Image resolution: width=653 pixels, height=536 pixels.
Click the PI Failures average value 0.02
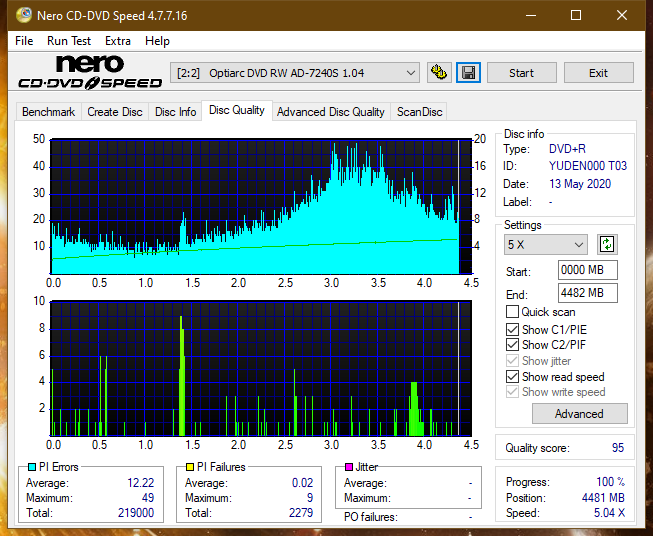coord(302,482)
